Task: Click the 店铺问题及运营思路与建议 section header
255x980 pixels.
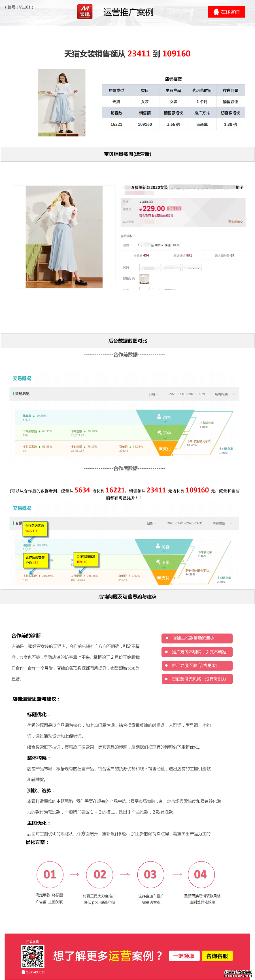Action: (128, 597)
